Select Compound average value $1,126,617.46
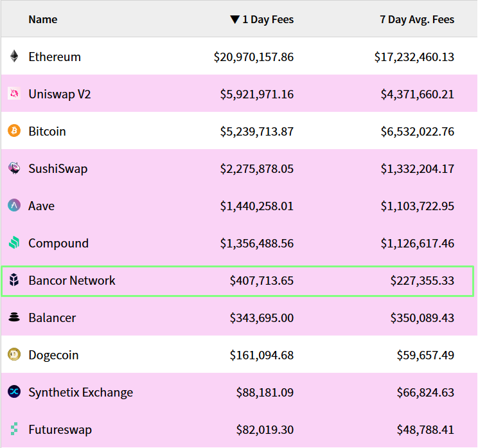478x448 pixels. pyautogui.click(x=418, y=243)
